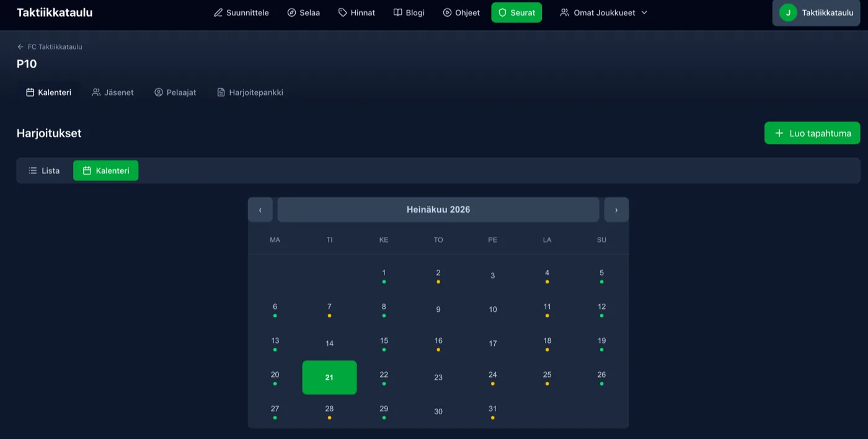Image resolution: width=868 pixels, height=439 pixels.
Task: Select day 27 in the calendar
Action: point(275,412)
